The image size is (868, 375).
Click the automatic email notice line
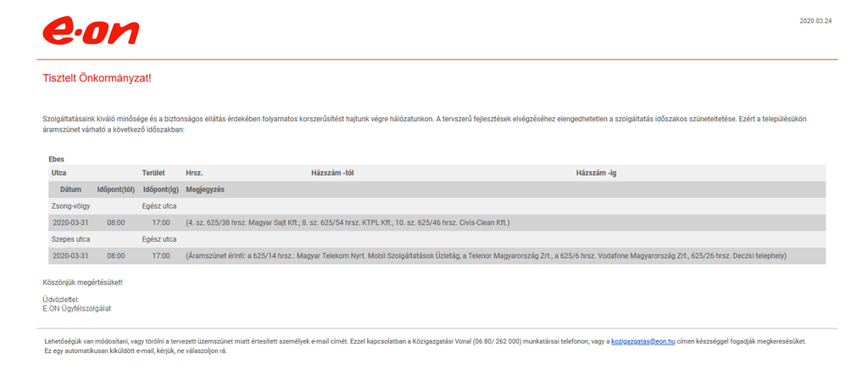[x=135, y=350]
